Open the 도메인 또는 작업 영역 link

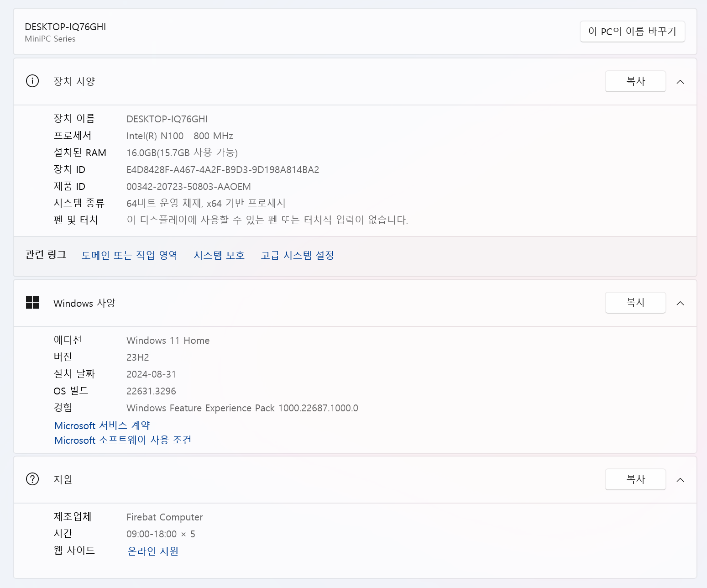(x=129, y=255)
